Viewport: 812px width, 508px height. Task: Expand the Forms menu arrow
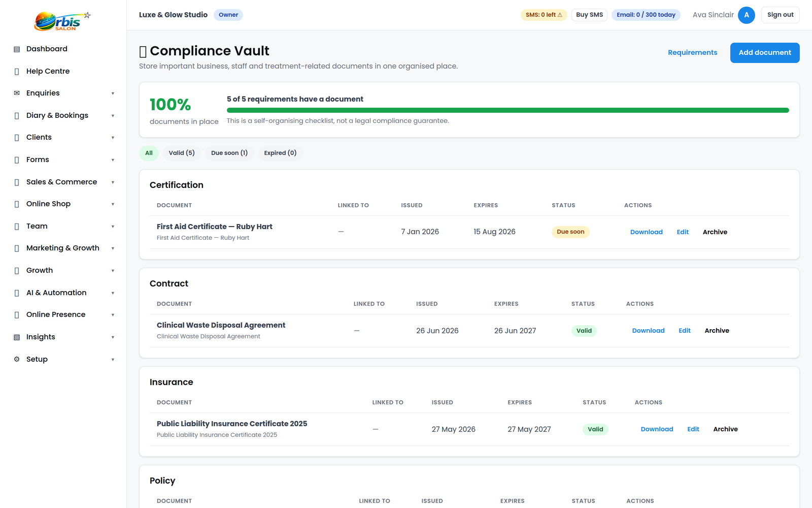[x=113, y=160]
